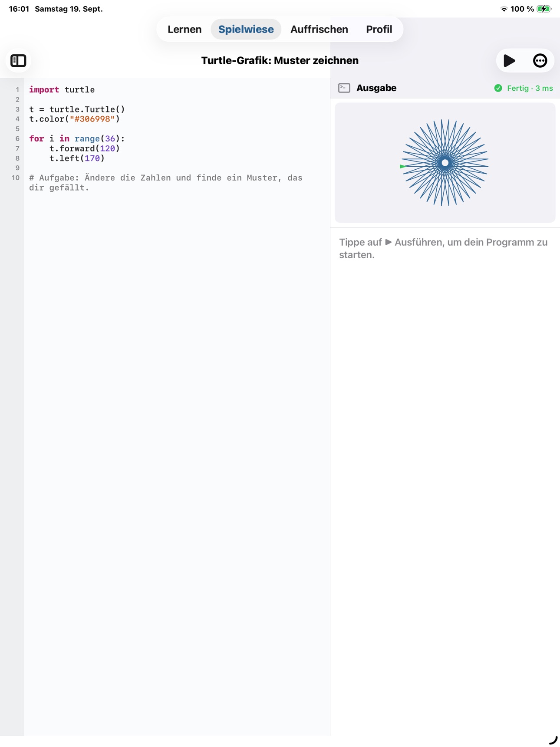Click the play triangle in hint text
This screenshot has height=747, width=560.
pos(388,242)
